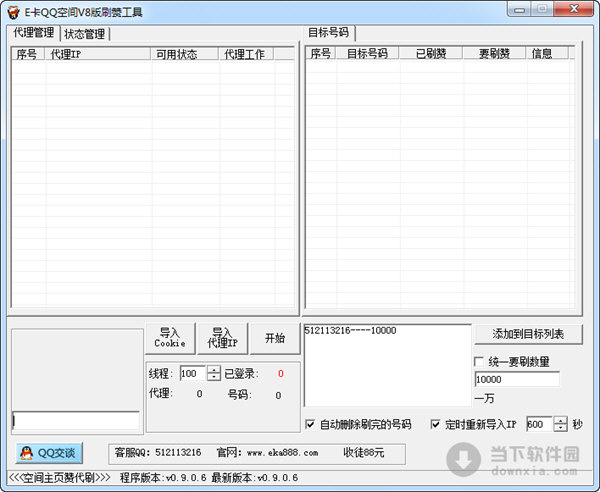
Task: Click 导入代理IP button
Action: (x=222, y=338)
